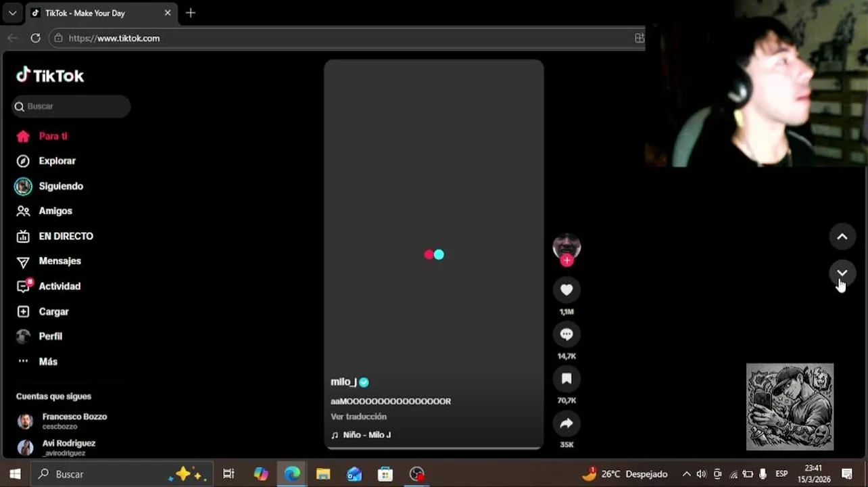The width and height of the screenshot is (868, 487).
Task: Open Task View on the taskbar
Action: coord(228,474)
